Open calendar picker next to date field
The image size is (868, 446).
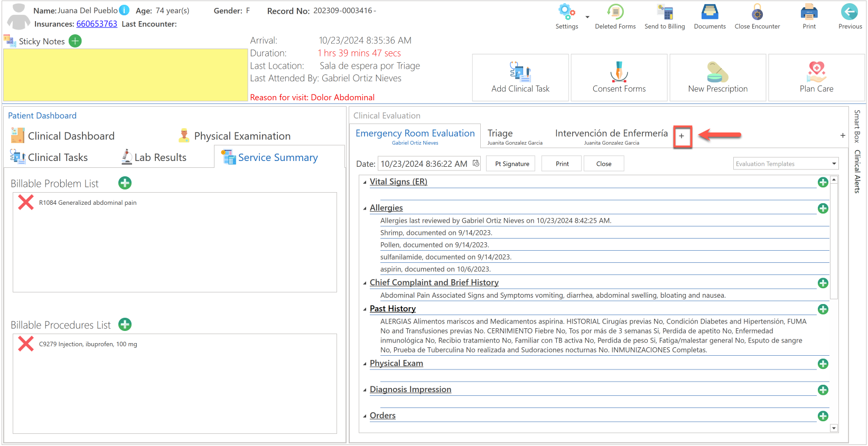tap(475, 164)
